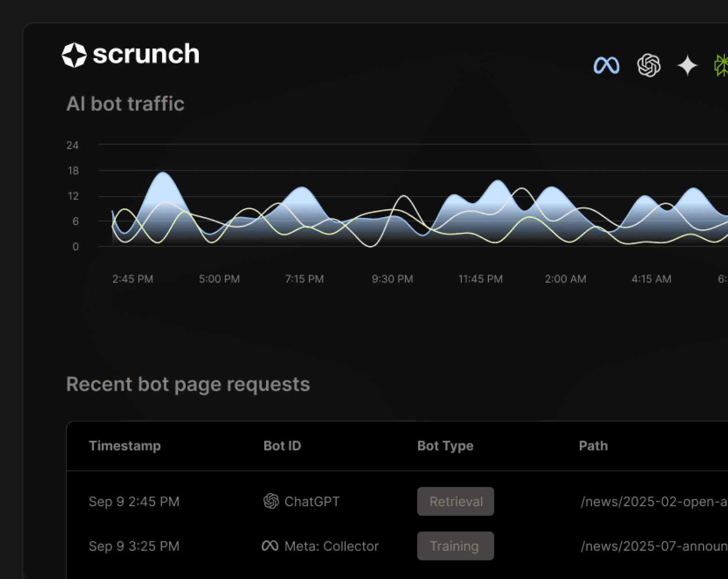This screenshot has width=728, height=579.
Task: Click the 9:30 PM chart axis label
Action: (392, 279)
